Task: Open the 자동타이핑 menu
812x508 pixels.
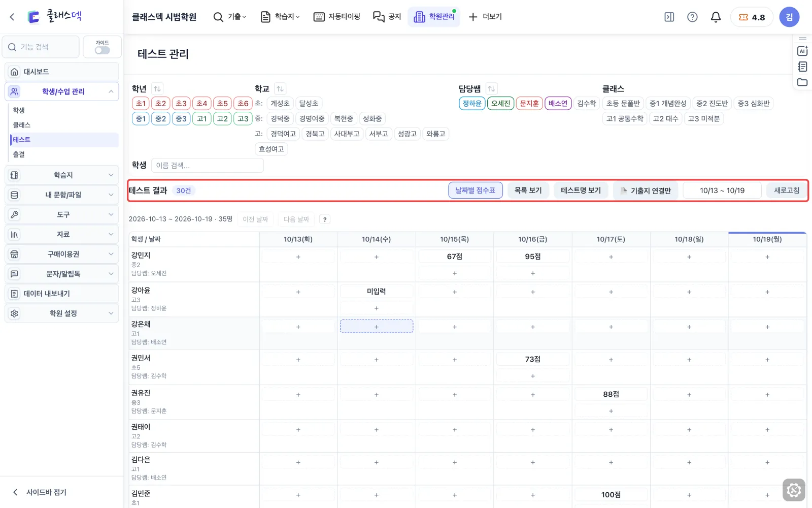Action: [337, 17]
